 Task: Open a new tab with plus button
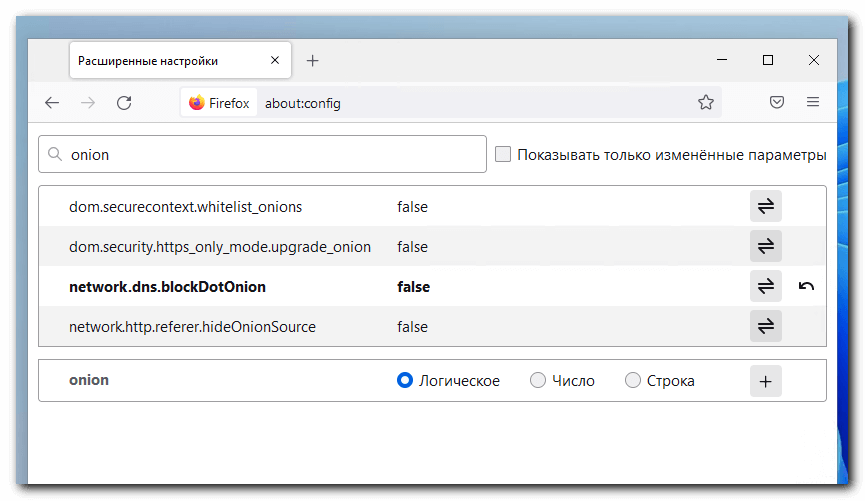[x=312, y=61]
